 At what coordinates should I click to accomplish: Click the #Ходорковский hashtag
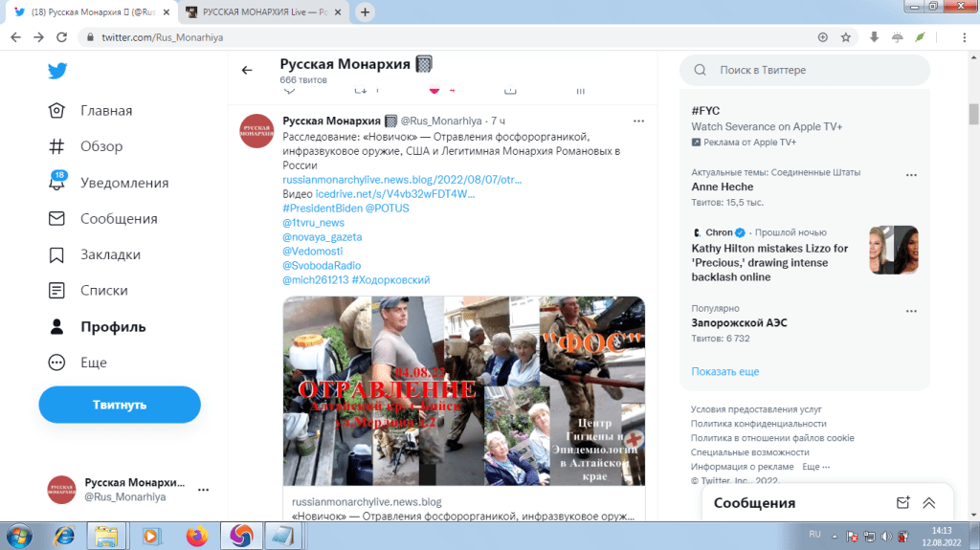click(390, 280)
